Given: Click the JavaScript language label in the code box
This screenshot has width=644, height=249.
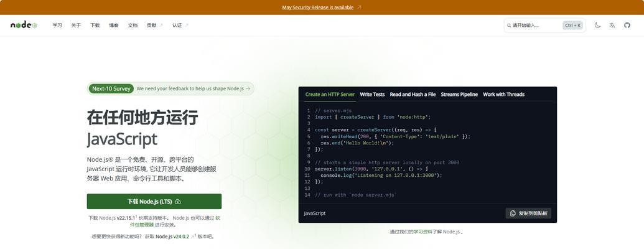Looking at the screenshot, I should click(315, 214).
